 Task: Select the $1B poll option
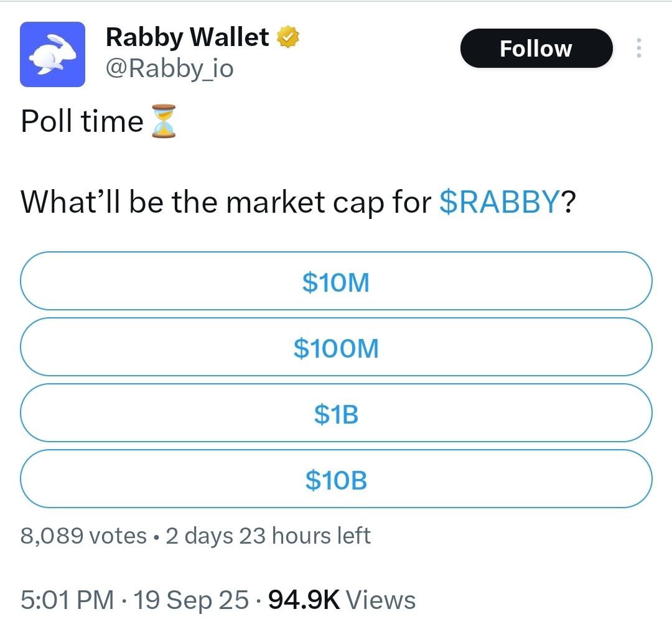[x=336, y=413]
